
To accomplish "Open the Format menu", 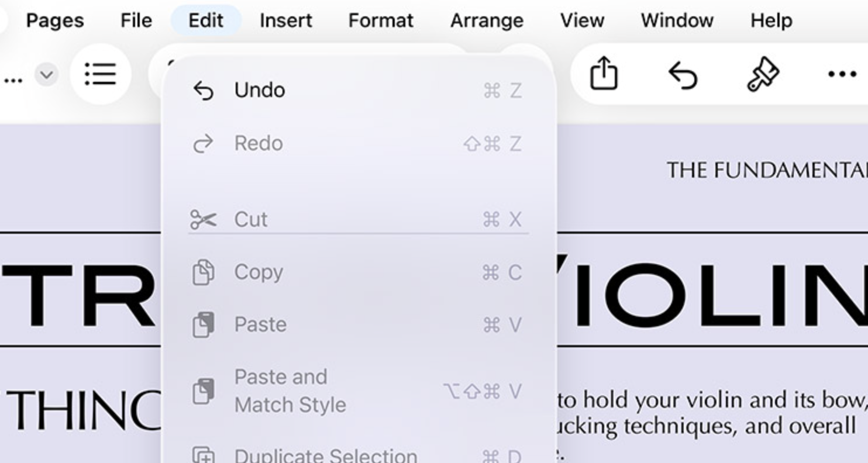I will (x=381, y=20).
